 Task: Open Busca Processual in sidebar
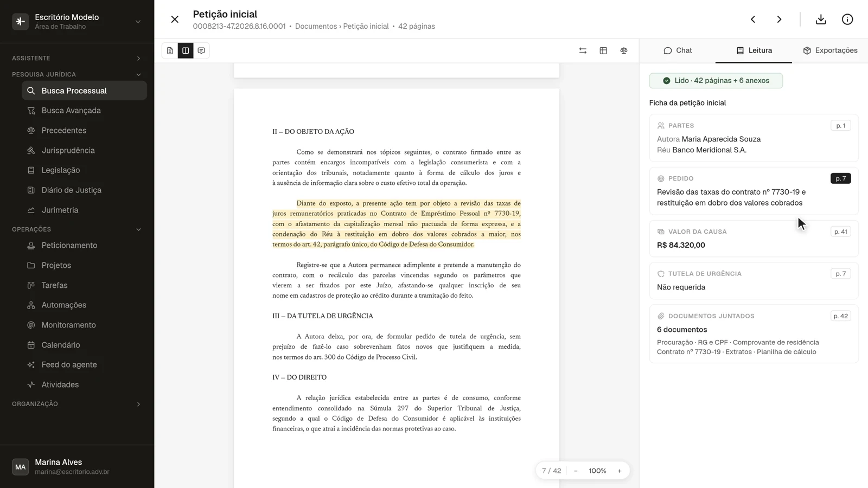coord(84,91)
